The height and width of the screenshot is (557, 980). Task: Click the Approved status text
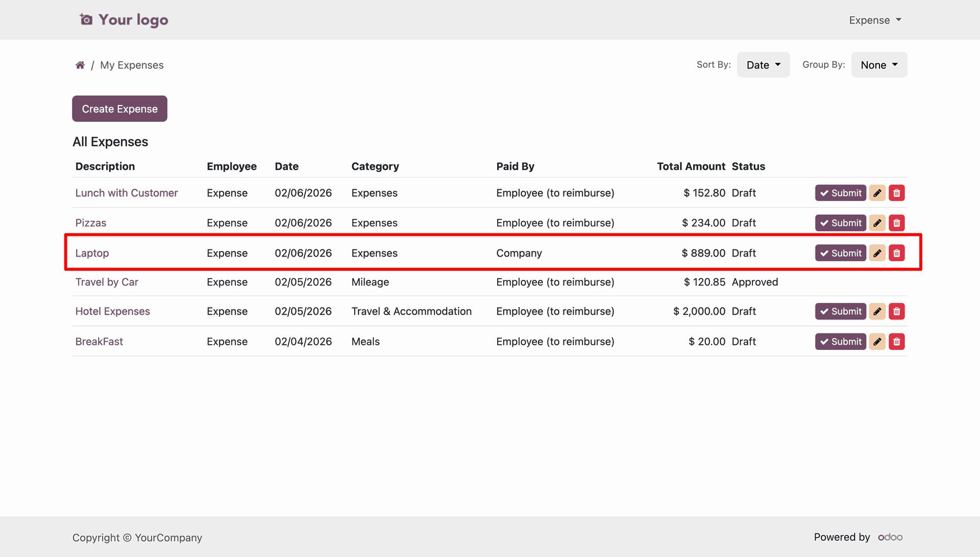755,282
